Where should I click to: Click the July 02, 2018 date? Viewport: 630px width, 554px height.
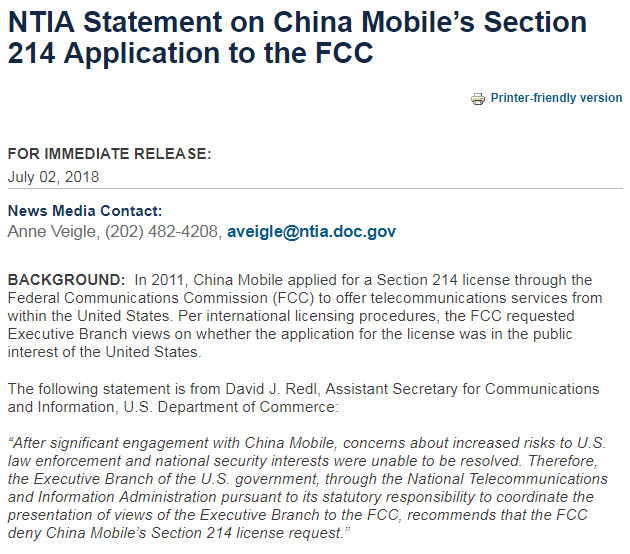(x=53, y=177)
